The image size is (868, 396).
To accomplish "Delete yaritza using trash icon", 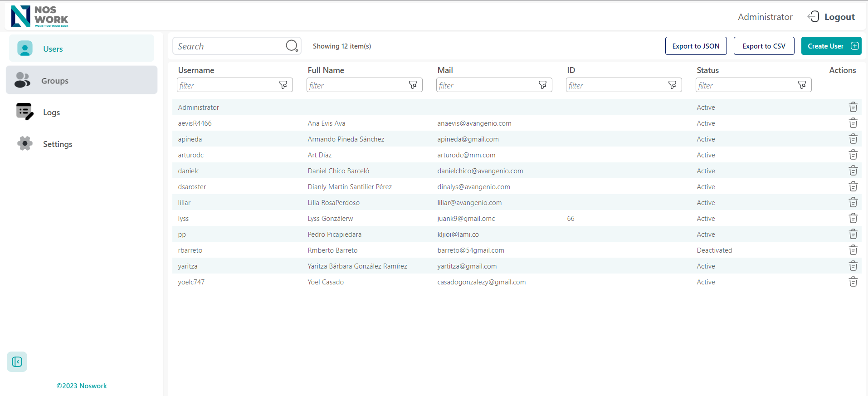I will pyautogui.click(x=853, y=266).
